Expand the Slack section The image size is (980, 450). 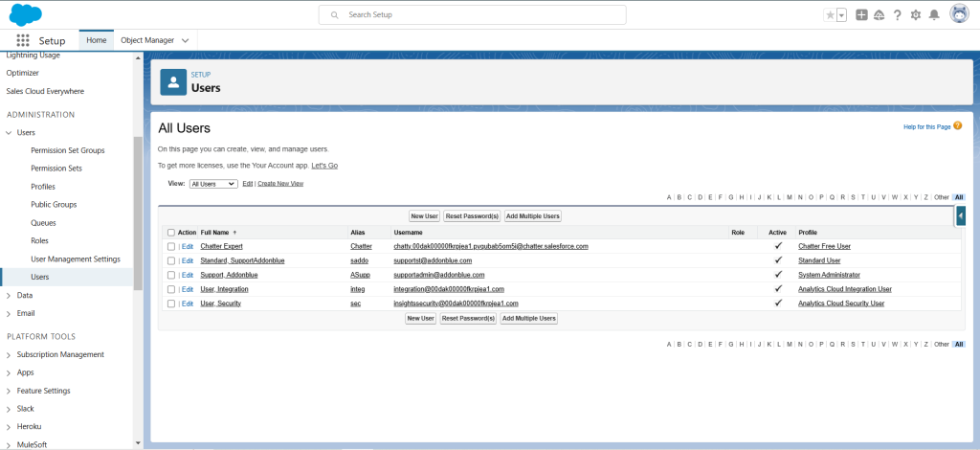[8, 409]
